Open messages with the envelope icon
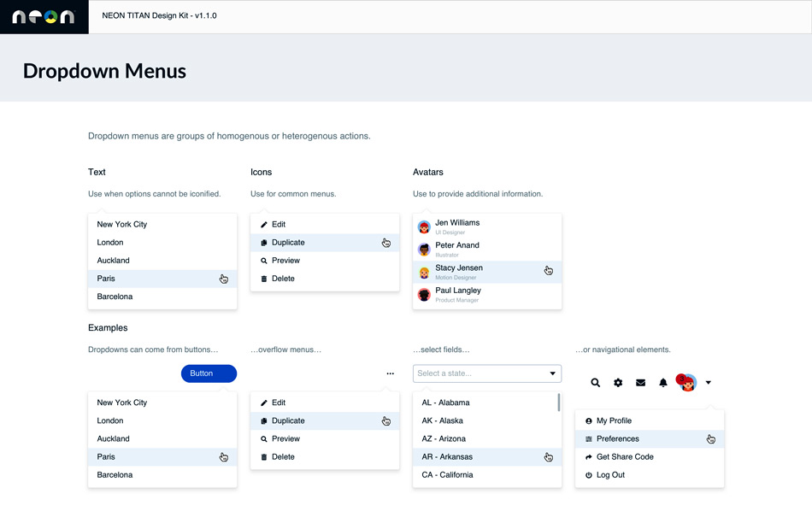This screenshot has width=812, height=523. 640,383
